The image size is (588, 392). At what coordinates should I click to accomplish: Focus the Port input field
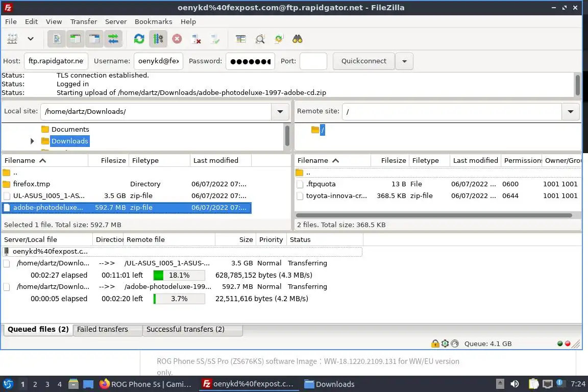(x=313, y=61)
